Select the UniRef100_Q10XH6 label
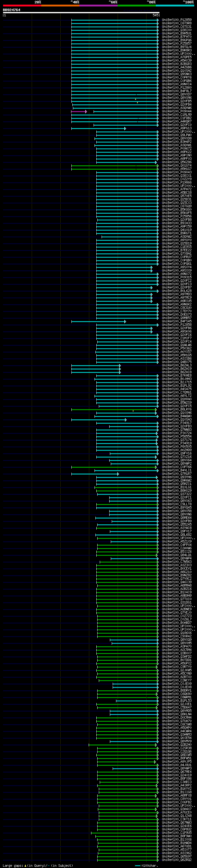 tap(177, 413)
